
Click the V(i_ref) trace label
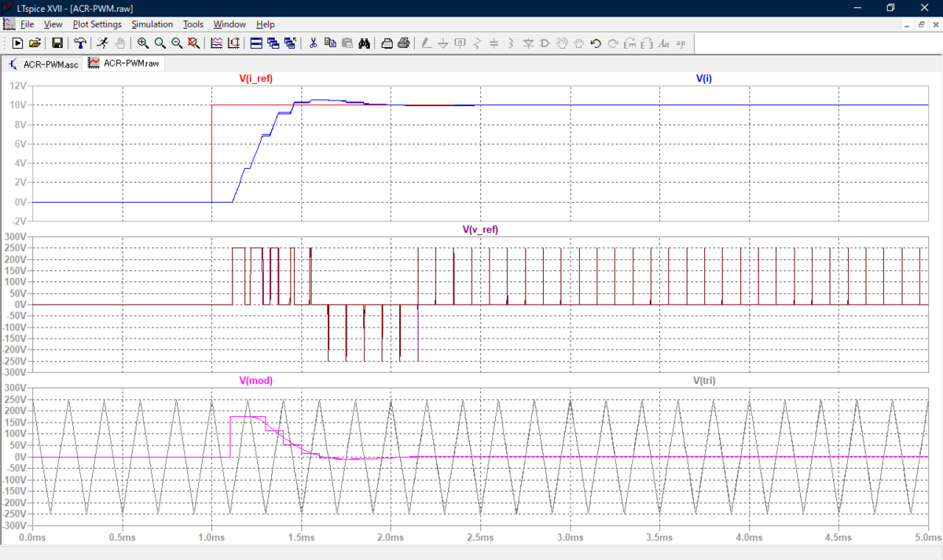256,79
